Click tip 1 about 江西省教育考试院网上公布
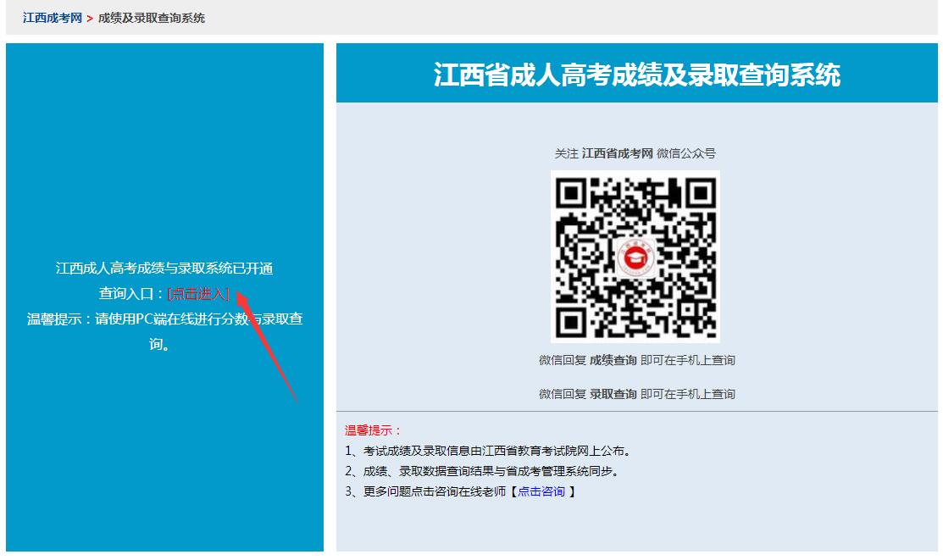This screenshot has width=943, height=560. click(x=488, y=451)
